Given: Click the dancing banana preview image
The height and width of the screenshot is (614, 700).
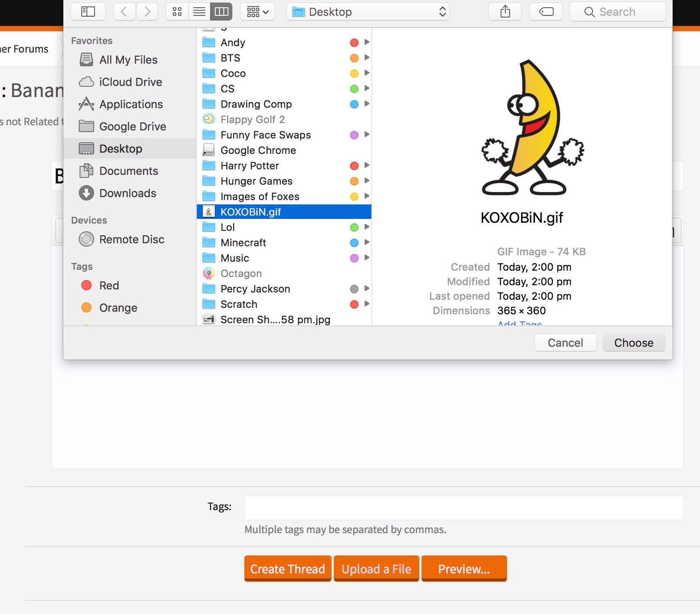Looking at the screenshot, I should (x=532, y=127).
